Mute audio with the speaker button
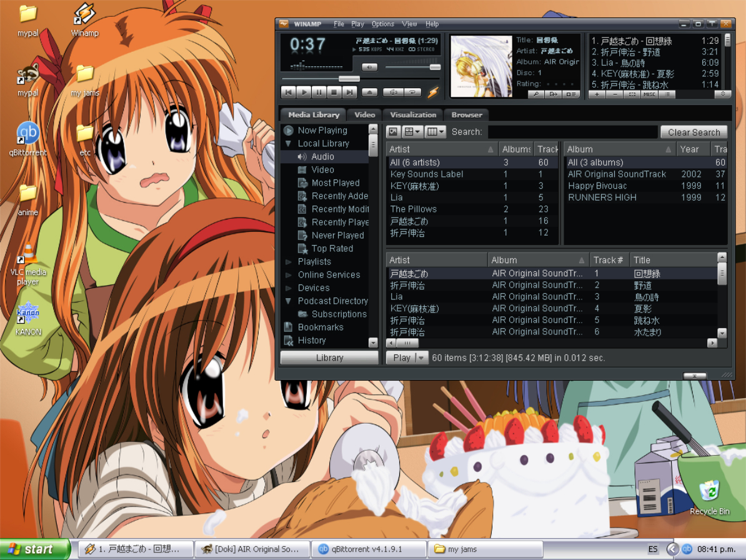Image resolution: width=746 pixels, height=560 pixels. (369, 67)
